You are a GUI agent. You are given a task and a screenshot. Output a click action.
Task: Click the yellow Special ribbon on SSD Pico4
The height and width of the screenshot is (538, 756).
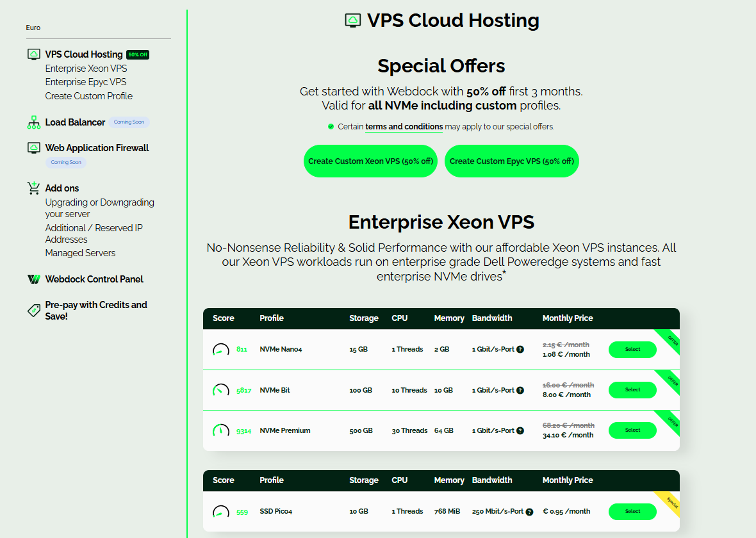point(670,500)
